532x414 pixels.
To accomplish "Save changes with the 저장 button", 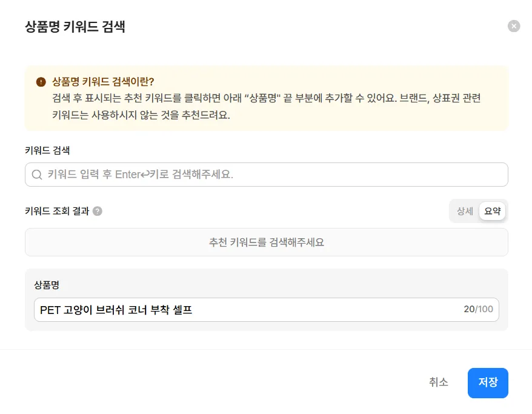I will click(488, 382).
